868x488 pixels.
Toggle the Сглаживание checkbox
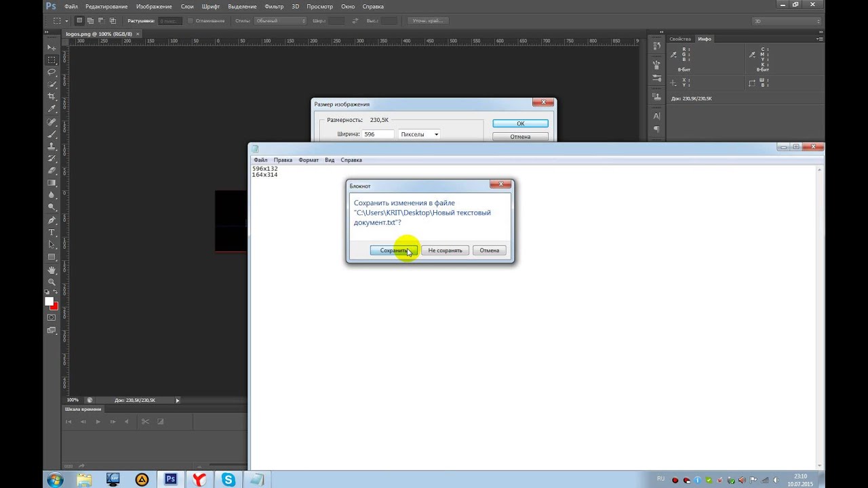[x=191, y=21]
